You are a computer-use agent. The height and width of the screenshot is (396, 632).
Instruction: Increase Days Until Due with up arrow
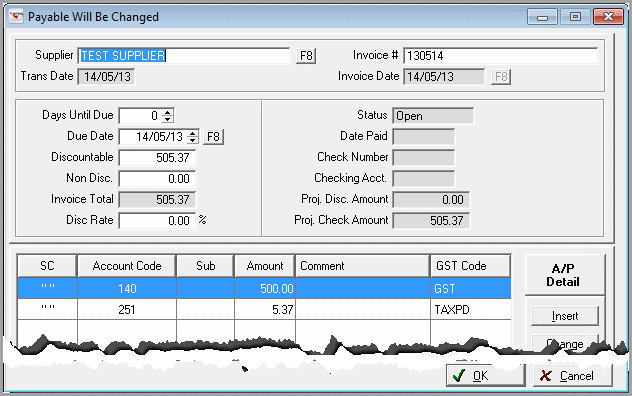(x=168, y=112)
